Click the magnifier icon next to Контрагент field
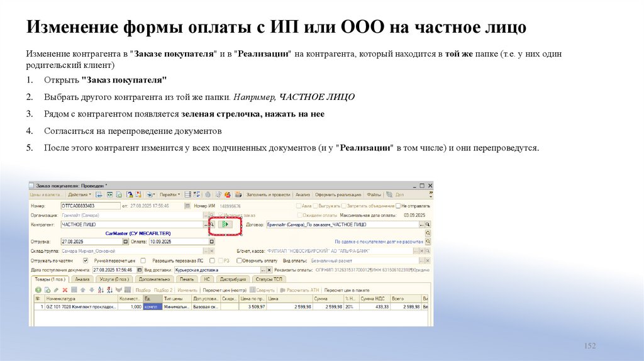 213,225
